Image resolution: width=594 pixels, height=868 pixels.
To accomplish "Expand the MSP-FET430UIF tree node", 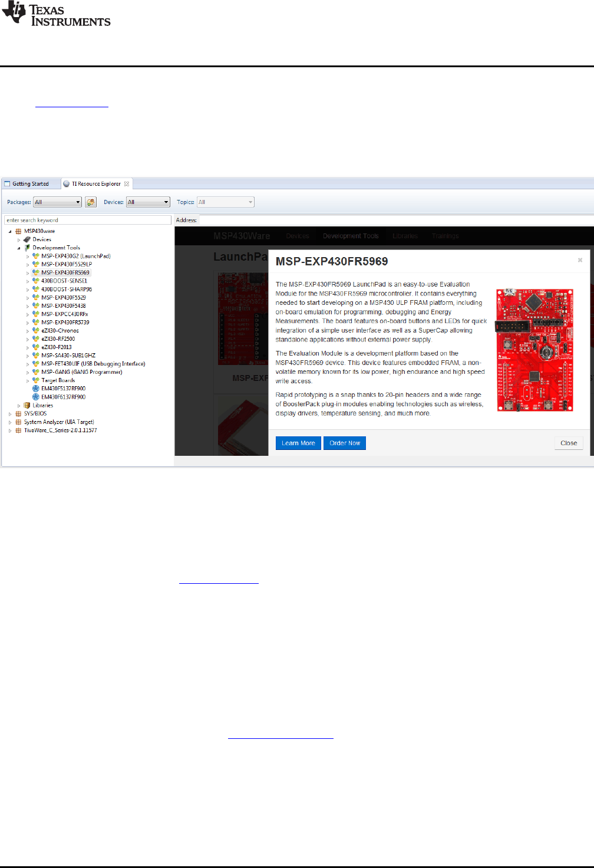I will [28, 363].
